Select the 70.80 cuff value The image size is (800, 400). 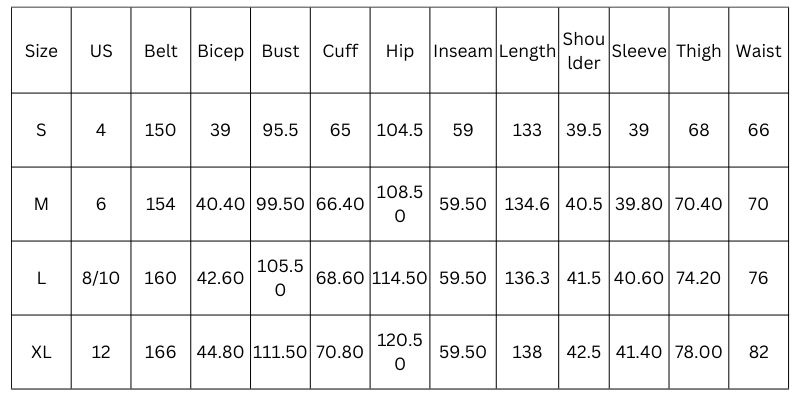340,352
